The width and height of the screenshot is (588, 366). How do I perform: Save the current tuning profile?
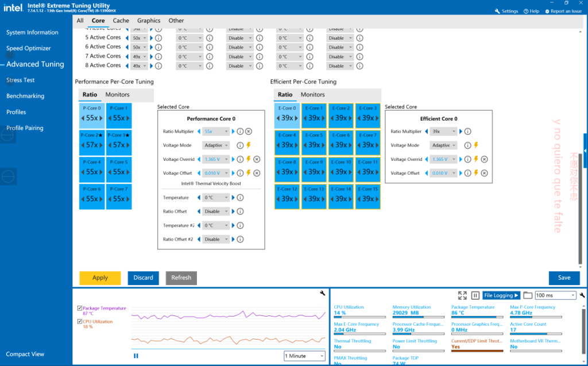click(564, 278)
